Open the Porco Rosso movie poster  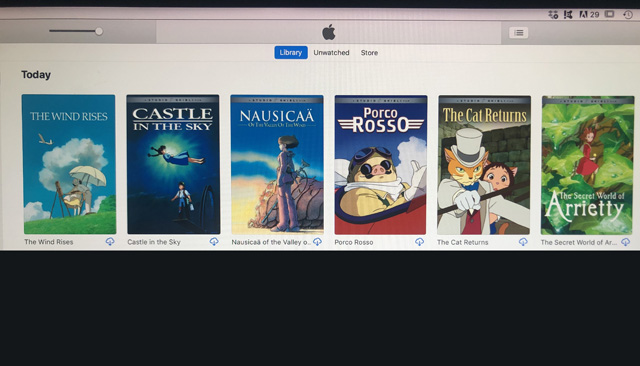[380, 165]
